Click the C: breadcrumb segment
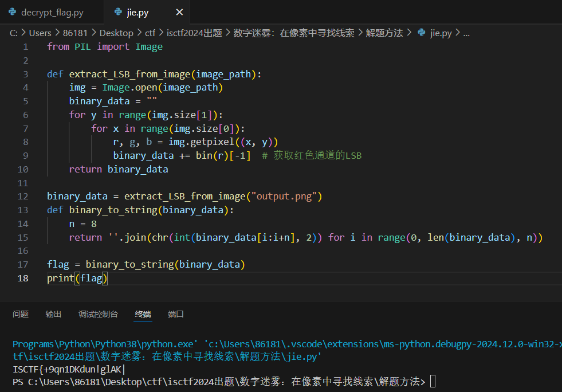The image size is (562, 392). click(14, 33)
